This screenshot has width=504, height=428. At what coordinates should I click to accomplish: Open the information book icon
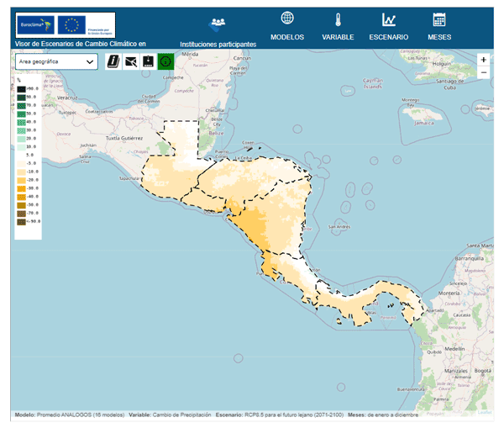[x=113, y=61]
